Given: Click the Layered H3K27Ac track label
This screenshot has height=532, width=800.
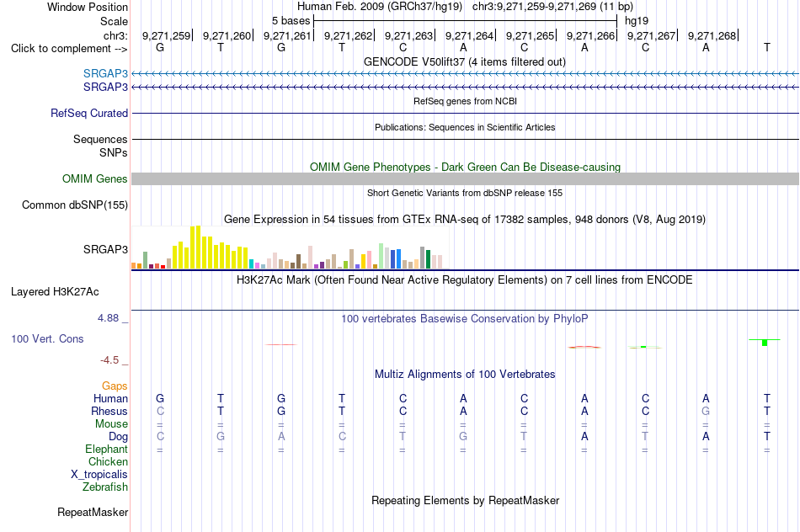Looking at the screenshot, I should 55,292.
